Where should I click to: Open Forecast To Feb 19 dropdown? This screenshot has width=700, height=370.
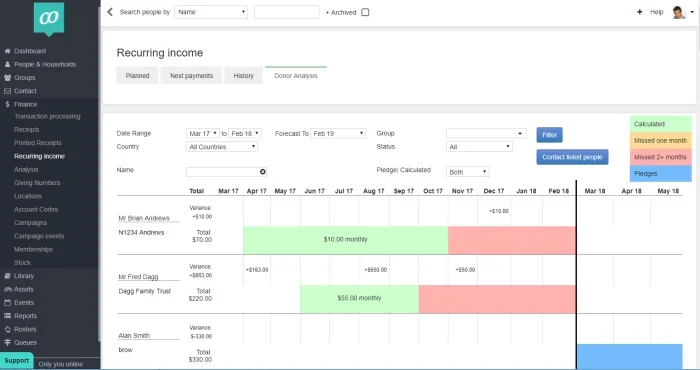pyautogui.click(x=338, y=133)
